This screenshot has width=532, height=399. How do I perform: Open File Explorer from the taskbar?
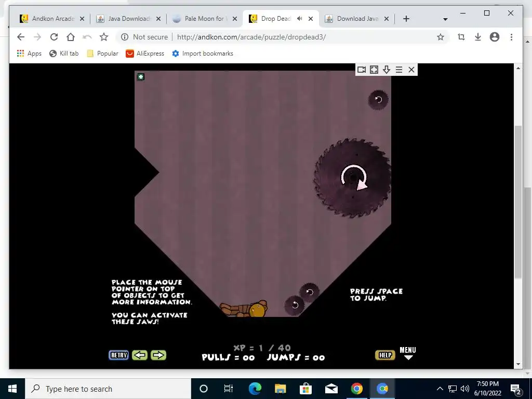point(280,389)
